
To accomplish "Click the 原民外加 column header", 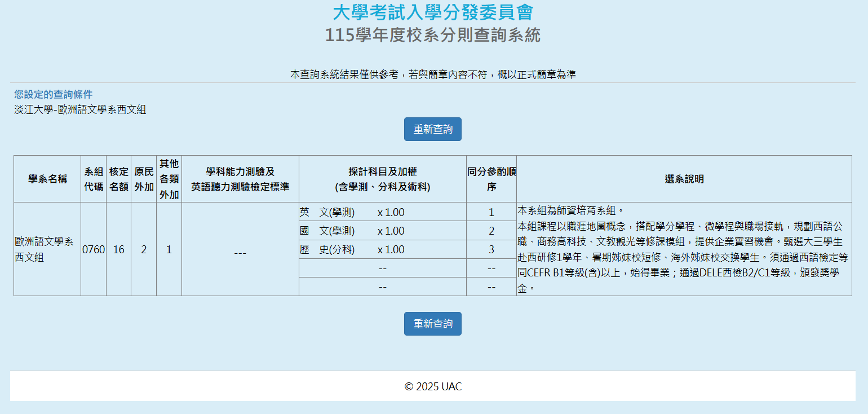I will 144,179.
